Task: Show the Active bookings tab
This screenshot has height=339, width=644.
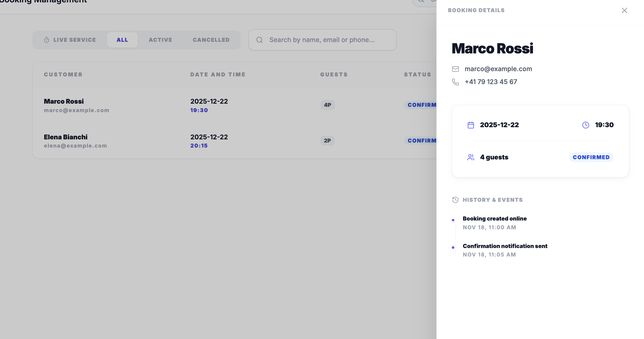Action: tap(160, 40)
